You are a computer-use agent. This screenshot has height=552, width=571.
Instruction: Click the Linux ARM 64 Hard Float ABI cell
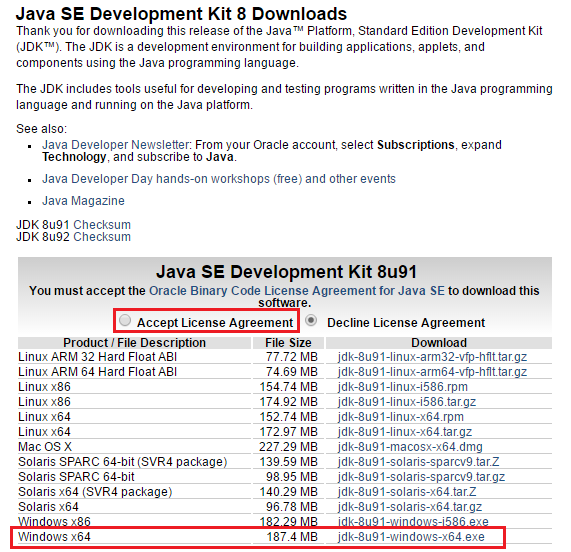click(134, 372)
